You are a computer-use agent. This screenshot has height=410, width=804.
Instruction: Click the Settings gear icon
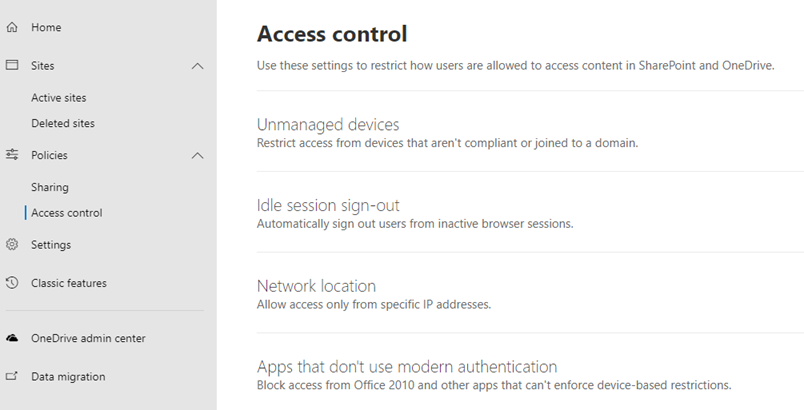tap(12, 245)
